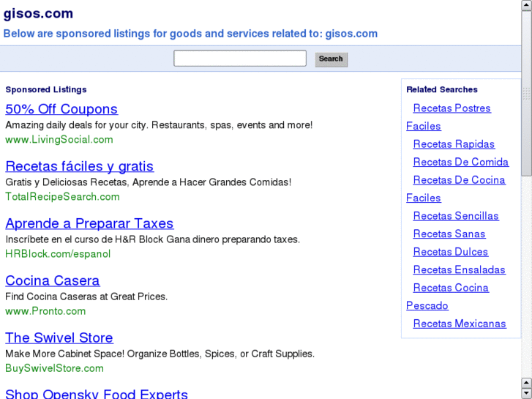The image size is (532, 399).
Task: Click BuySwivelStore.com green URL
Action: click(x=55, y=368)
